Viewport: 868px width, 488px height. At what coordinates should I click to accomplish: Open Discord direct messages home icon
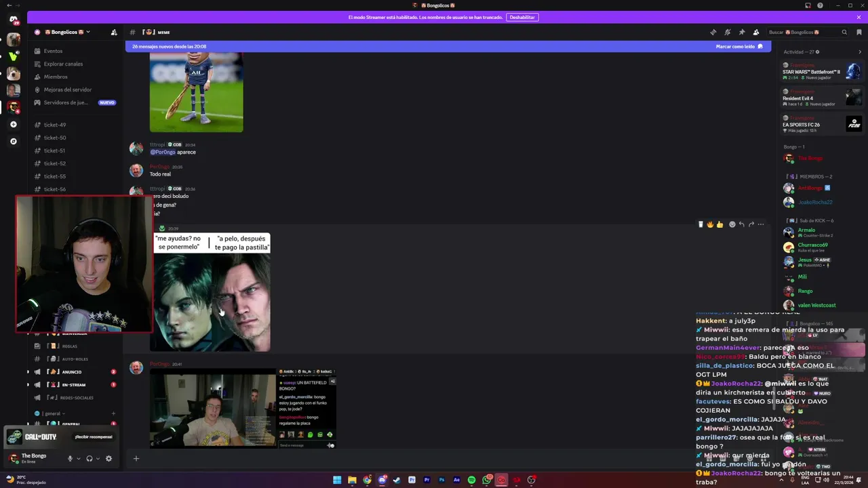coord(14,20)
